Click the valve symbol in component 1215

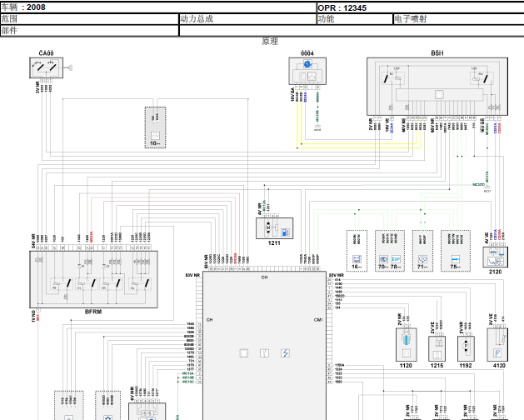(437, 342)
